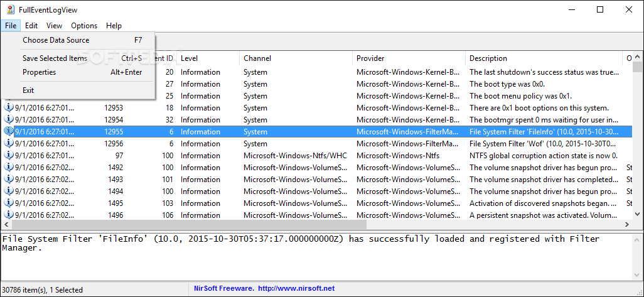
Task: Click the info icon of record 12954
Action: [9, 120]
